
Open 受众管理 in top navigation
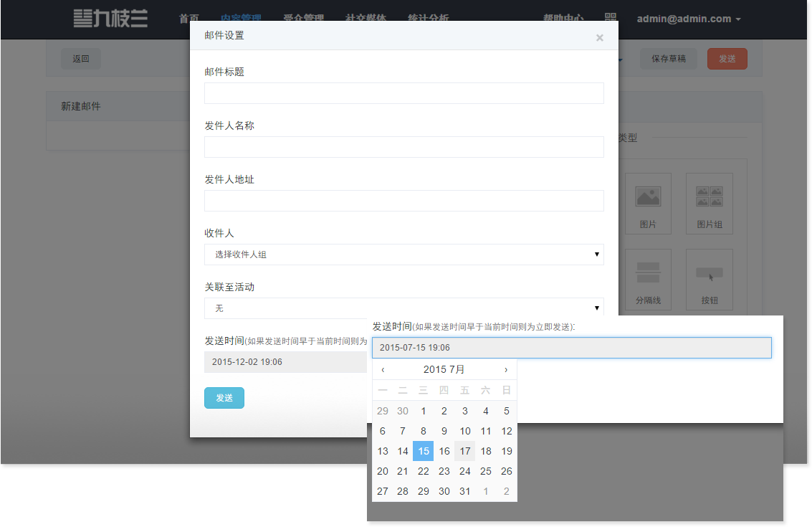[303, 19]
